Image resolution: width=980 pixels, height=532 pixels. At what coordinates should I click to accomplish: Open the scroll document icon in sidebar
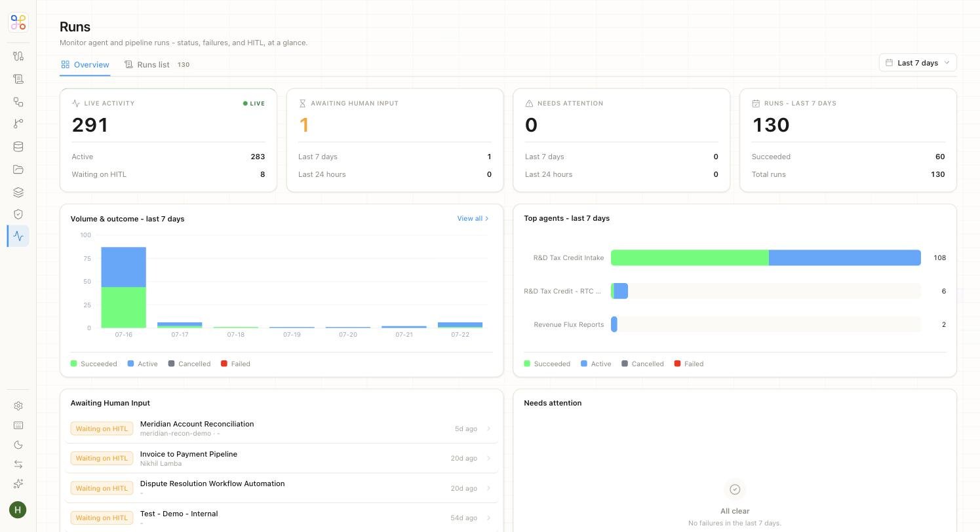tap(18, 79)
